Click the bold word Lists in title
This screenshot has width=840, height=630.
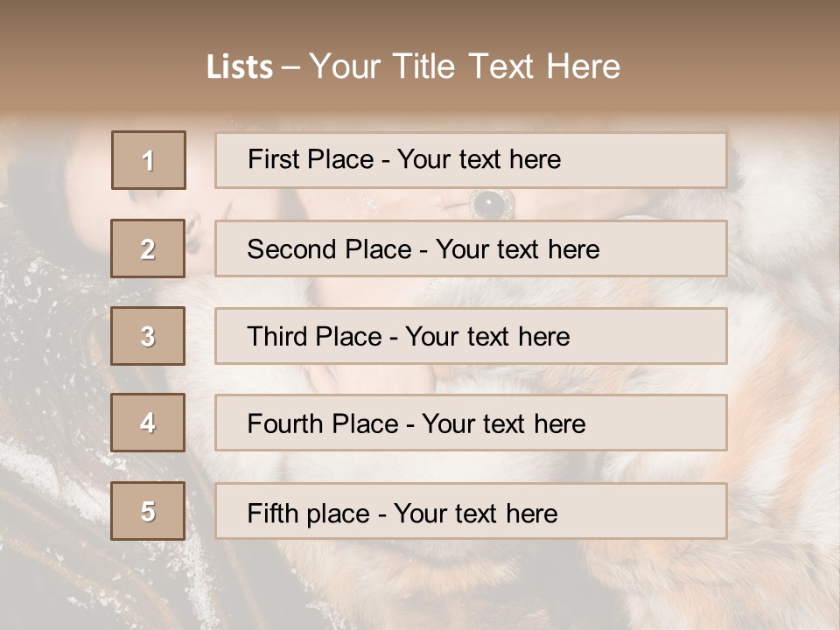point(239,67)
